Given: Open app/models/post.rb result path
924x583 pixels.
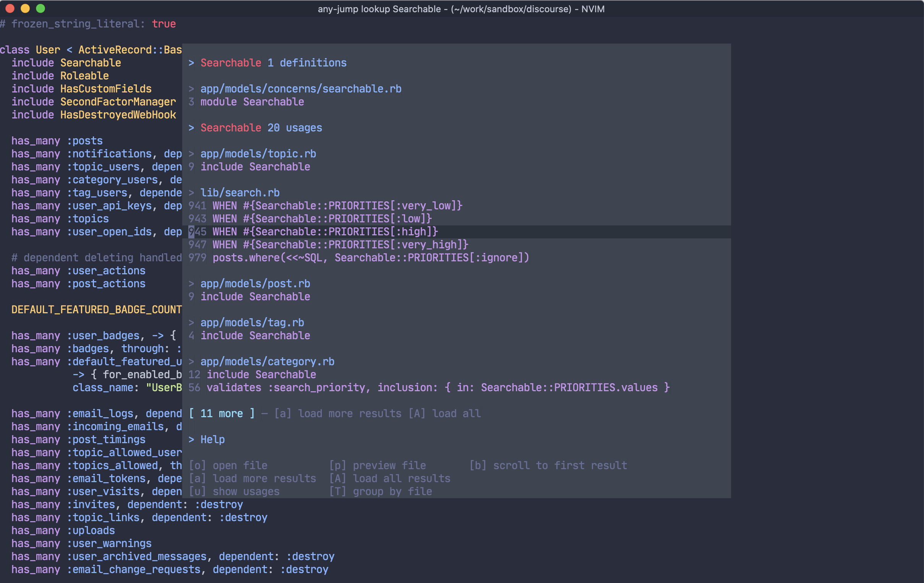Looking at the screenshot, I should [x=255, y=284].
